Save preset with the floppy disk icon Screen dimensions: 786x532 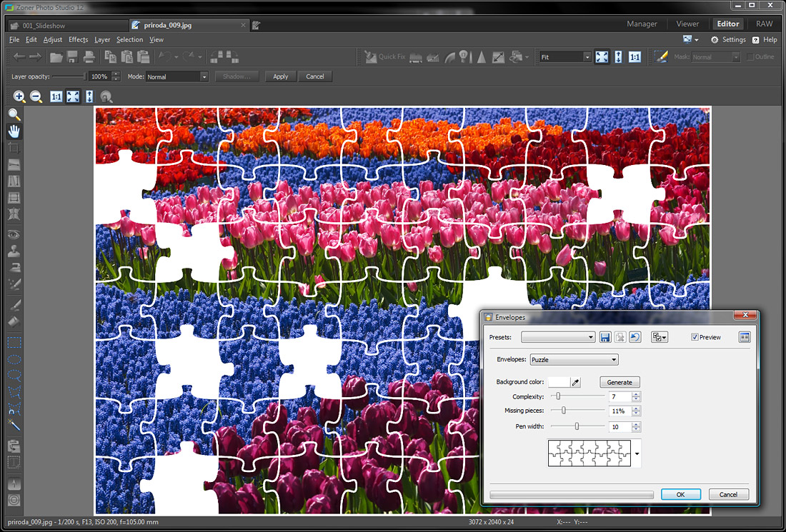point(605,337)
